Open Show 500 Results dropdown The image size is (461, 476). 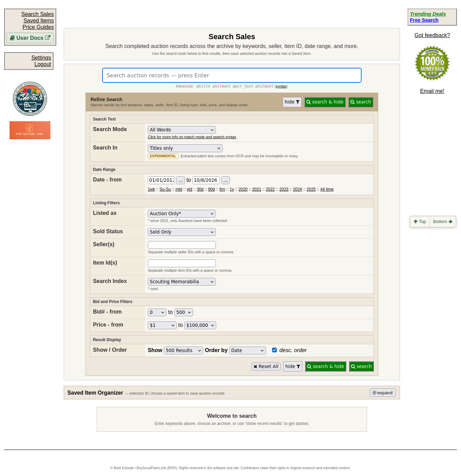click(184, 350)
